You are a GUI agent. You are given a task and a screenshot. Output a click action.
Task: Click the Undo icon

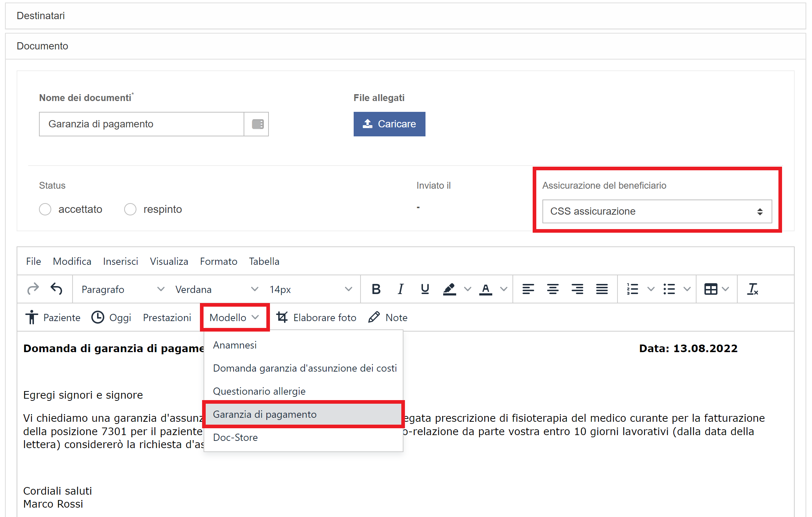click(x=57, y=289)
